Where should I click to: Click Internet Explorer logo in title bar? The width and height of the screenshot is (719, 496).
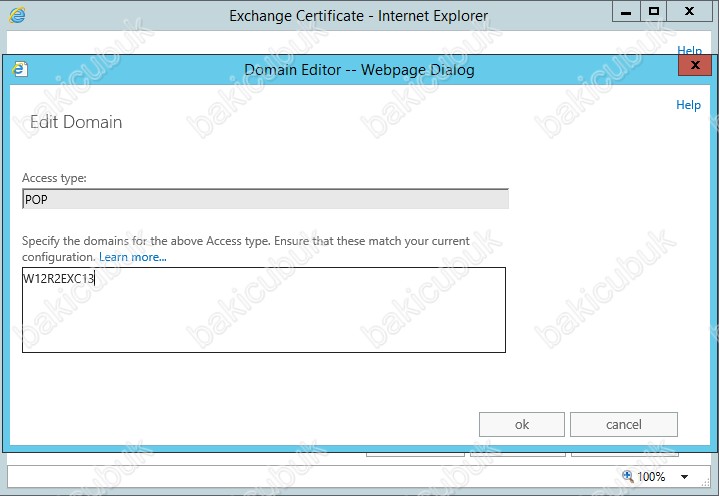click(x=17, y=15)
